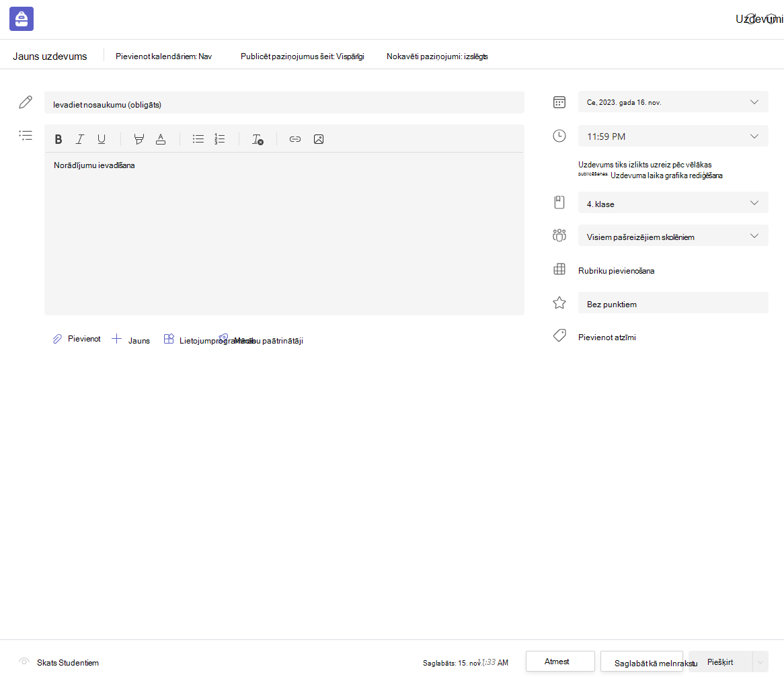Open the 'Visiem pašreizējiem skolēniem' dropdown

point(673,235)
